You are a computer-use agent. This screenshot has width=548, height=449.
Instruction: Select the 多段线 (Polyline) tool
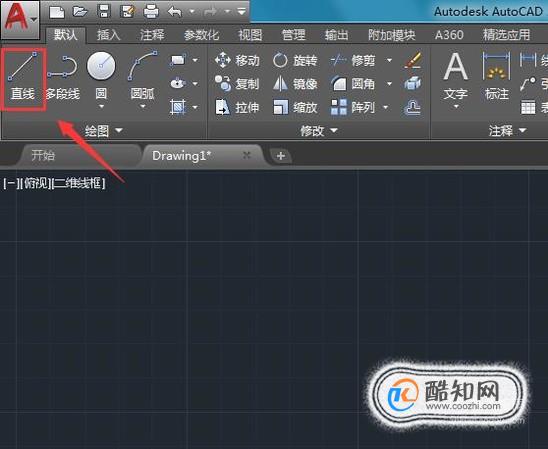[x=63, y=78]
